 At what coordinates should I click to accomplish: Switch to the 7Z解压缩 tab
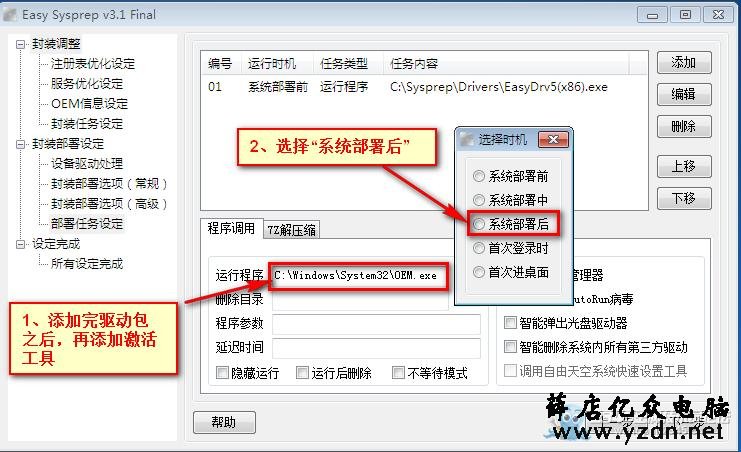coord(291,230)
